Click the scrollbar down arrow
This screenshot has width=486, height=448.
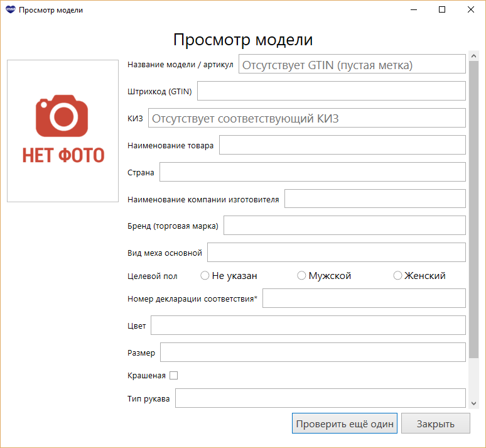[x=473, y=403]
